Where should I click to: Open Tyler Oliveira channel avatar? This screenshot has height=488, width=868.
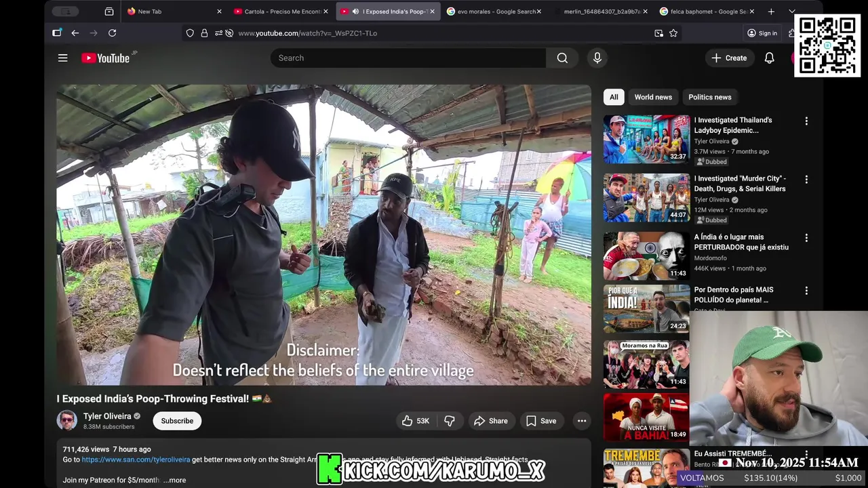[67, 421]
